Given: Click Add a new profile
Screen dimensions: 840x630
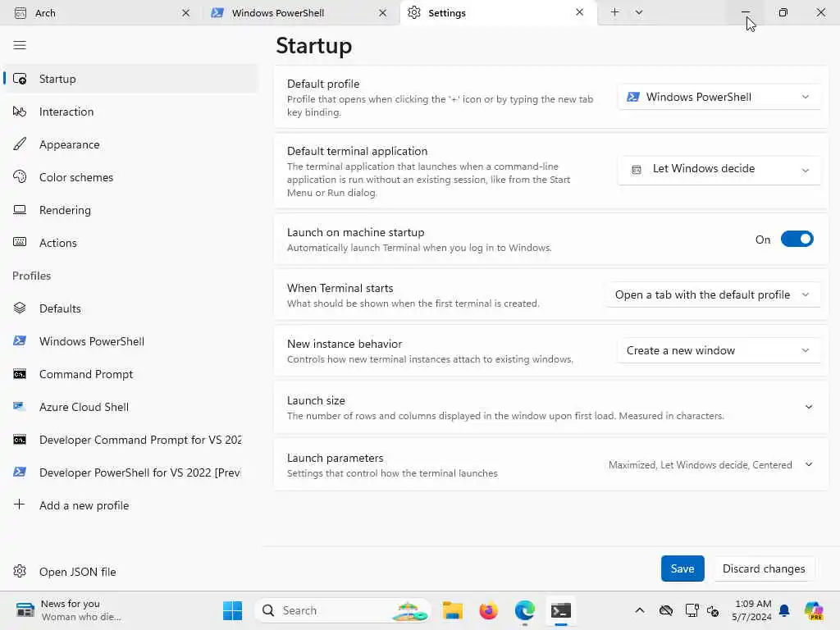Looking at the screenshot, I should (84, 505).
